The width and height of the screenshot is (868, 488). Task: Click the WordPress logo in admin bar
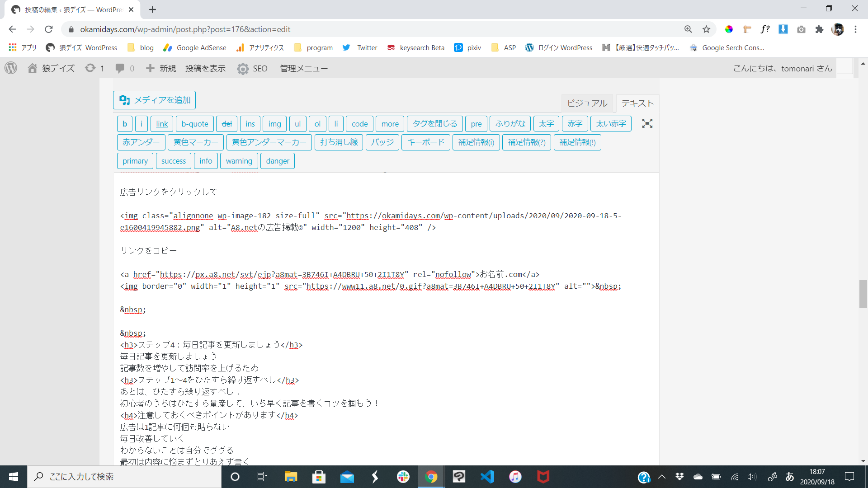(11, 68)
